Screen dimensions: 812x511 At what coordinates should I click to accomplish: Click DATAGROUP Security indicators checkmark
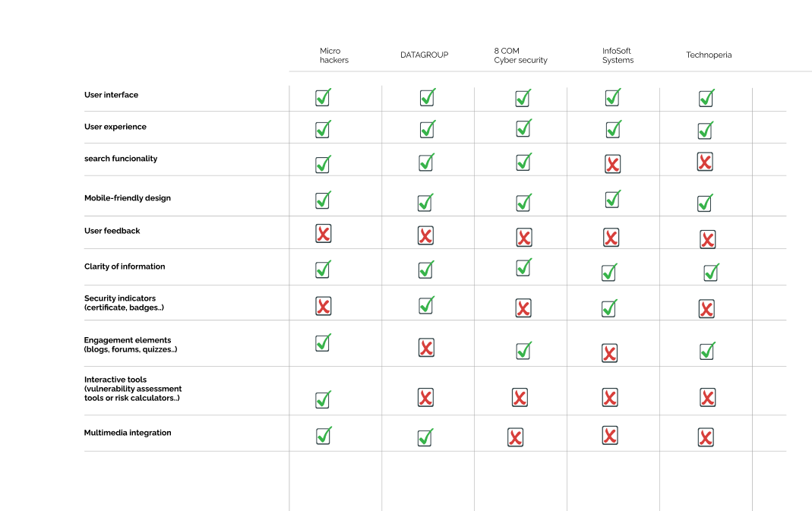[x=426, y=305]
